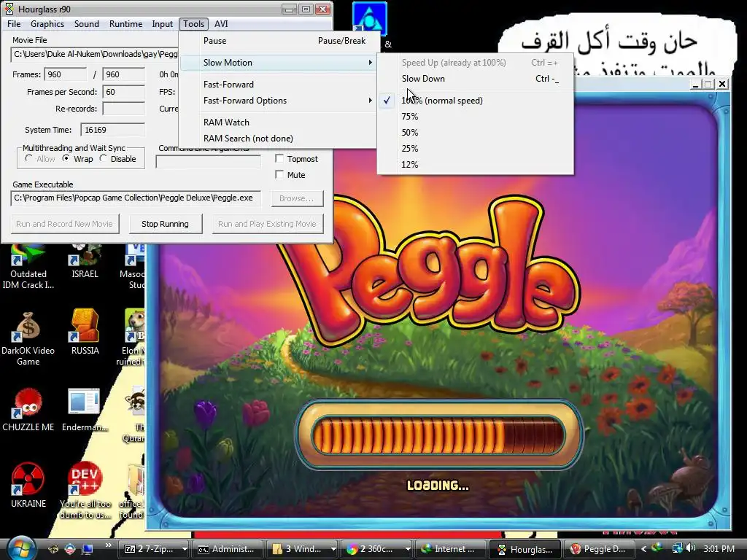Open the AVI menu
Viewport: 747px width, 560px height.
tap(221, 24)
